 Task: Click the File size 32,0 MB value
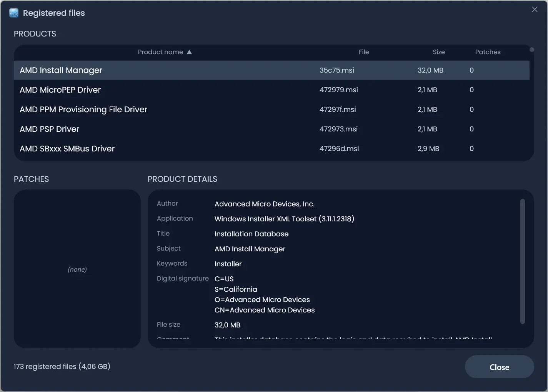coord(227,325)
